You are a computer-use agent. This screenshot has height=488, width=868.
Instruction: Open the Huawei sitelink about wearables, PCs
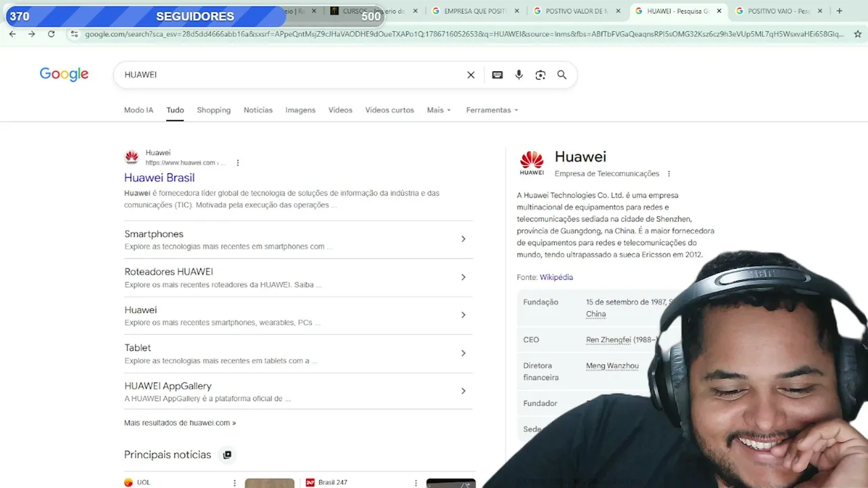pyautogui.click(x=140, y=310)
